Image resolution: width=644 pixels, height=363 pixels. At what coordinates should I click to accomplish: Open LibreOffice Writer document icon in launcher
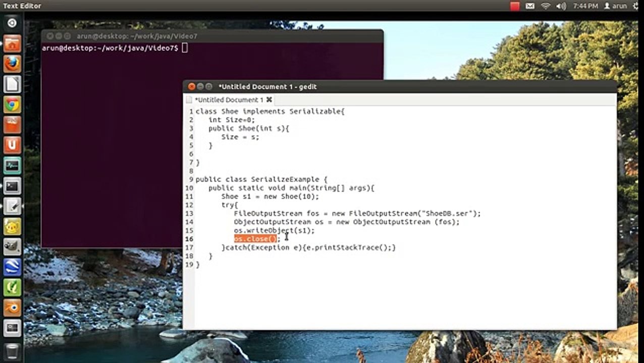pos(12,84)
